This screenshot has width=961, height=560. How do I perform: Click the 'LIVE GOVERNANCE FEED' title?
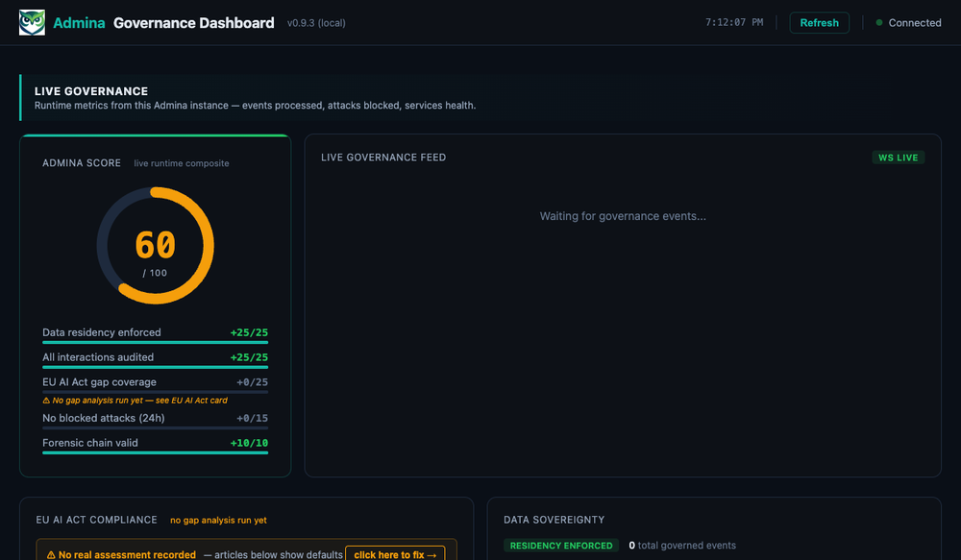click(x=383, y=158)
